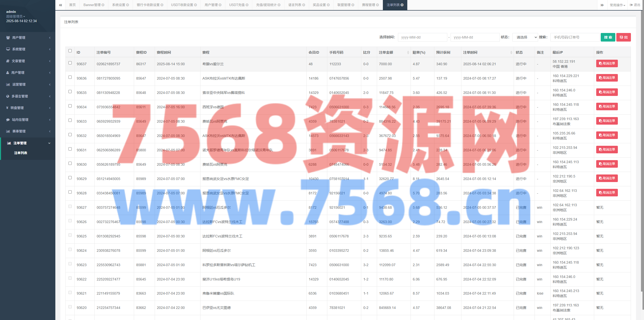
Task: Toggle the select-all checkbox in table header
Action: [x=70, y=51]
